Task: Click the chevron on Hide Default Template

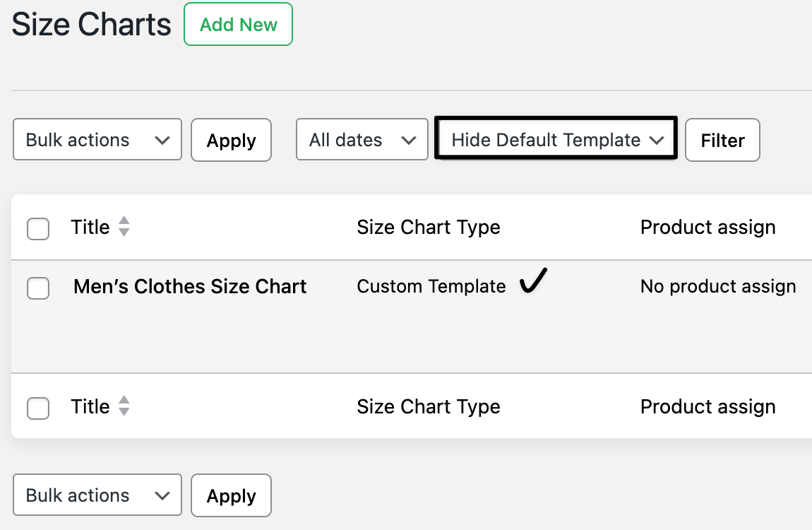Action: [657, 139]
